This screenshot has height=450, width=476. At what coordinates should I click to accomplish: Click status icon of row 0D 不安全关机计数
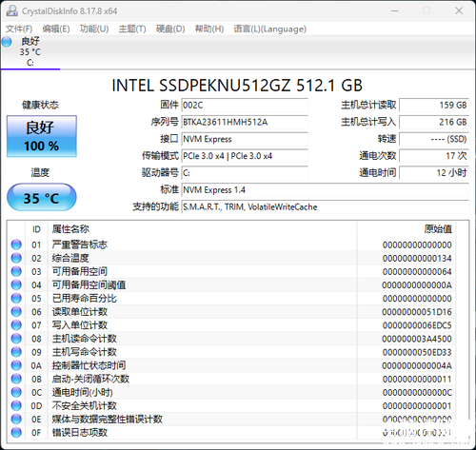click(x=16, y=405)
